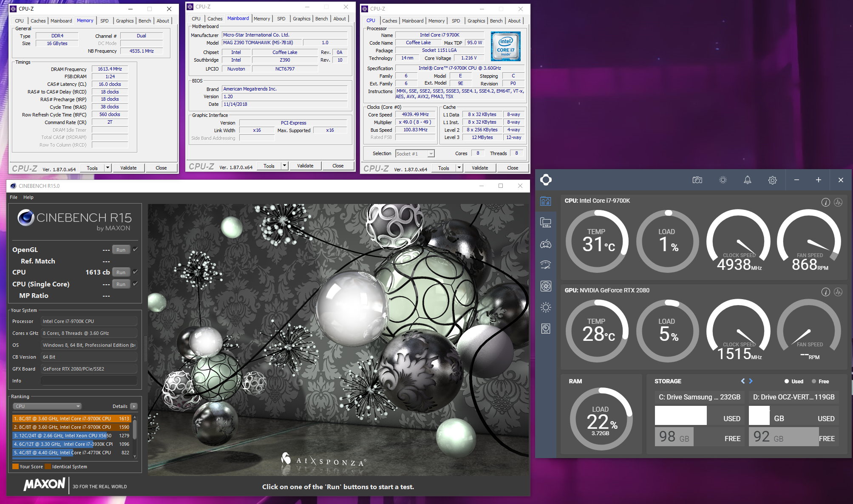Image resolution: width=853 pixels, height=504 pixels.
Task: Toggle the day/night mode sun icon in CAM header
Action: click(x=723, y=180)
